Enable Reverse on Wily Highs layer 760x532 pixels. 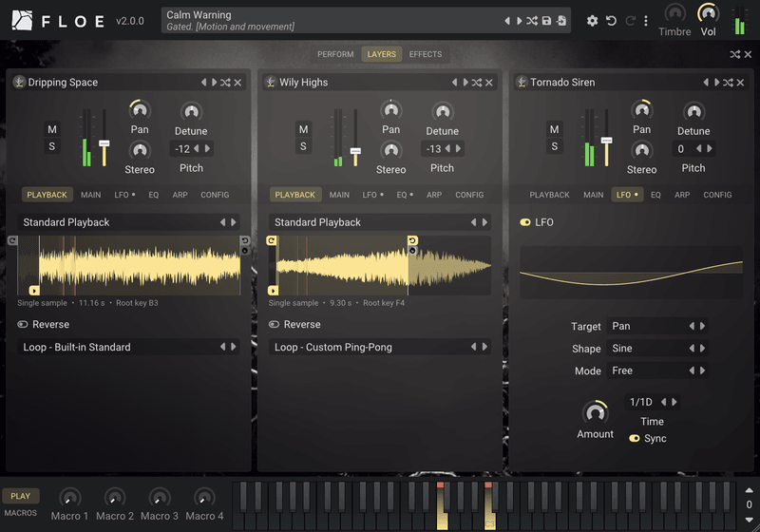[x=274, y=325]
